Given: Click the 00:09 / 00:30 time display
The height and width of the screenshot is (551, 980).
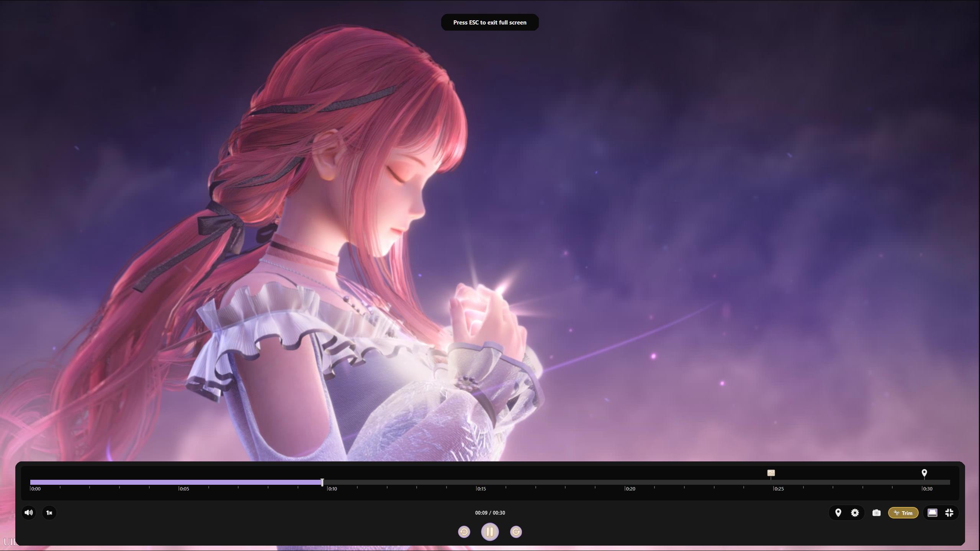Looking at the screenshot, I should point(490,513).
